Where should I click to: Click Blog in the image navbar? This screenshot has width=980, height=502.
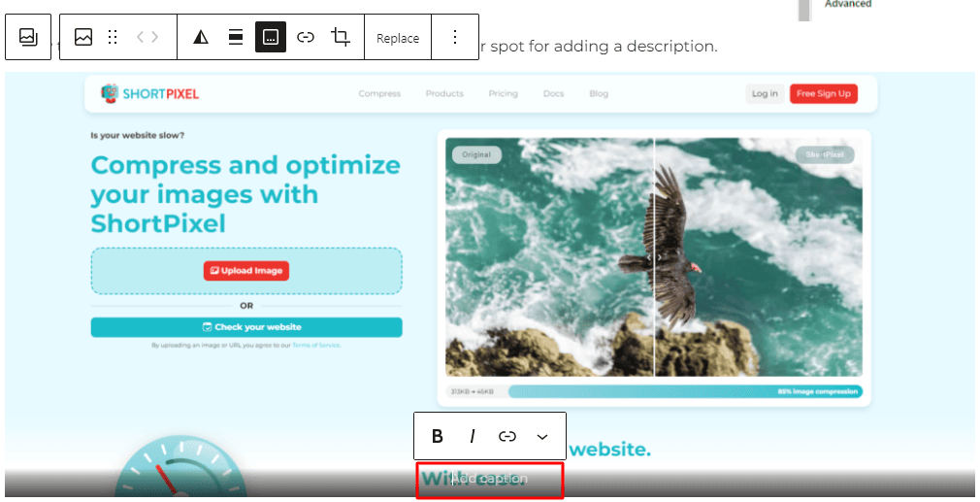click(599, 94)
